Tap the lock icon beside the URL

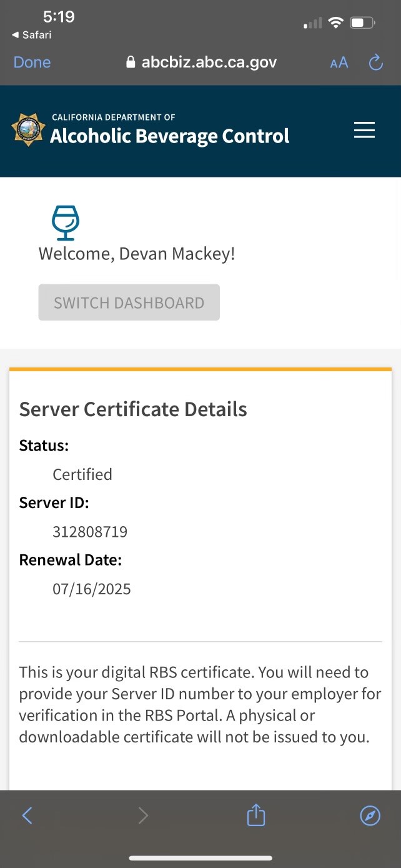point(131,62)
